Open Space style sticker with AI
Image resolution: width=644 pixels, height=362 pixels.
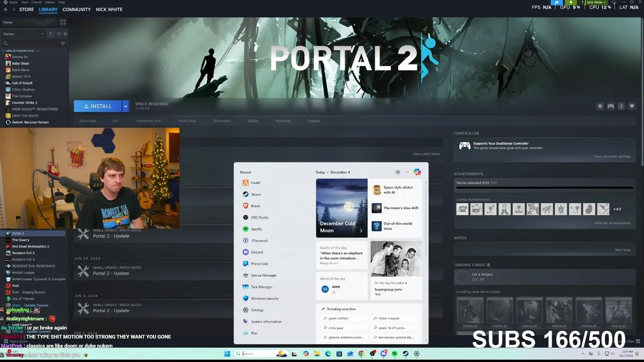tap(395, 190)
